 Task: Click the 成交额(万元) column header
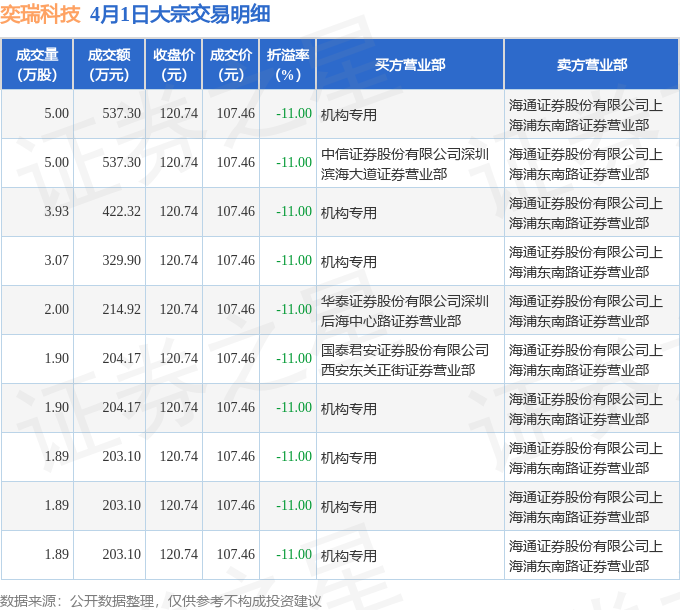(x=109, y=65)
